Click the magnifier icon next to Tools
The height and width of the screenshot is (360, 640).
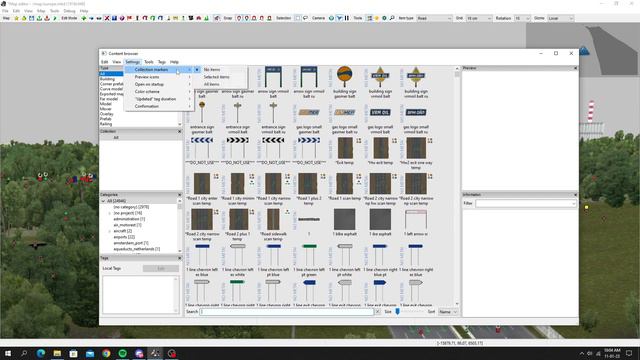(392, 18)
